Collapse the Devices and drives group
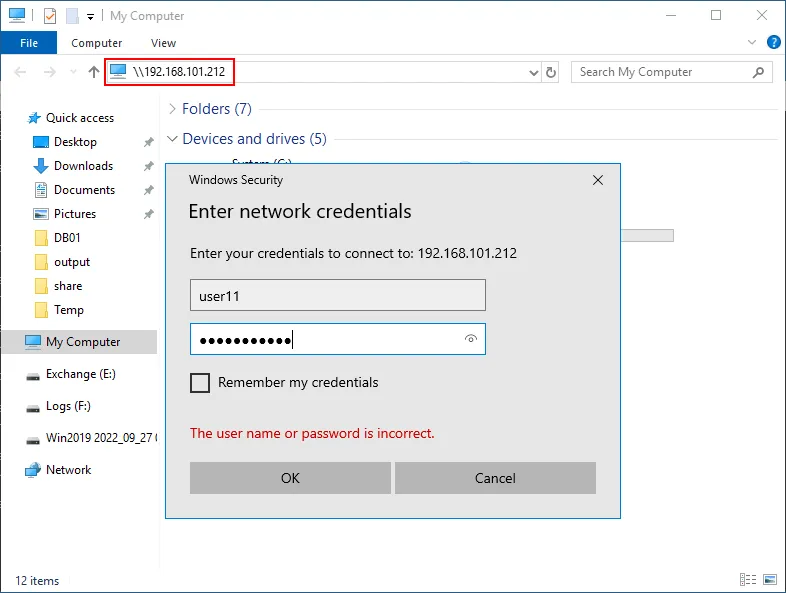Screen dimensions: 786x593 (x=173, y=139)
